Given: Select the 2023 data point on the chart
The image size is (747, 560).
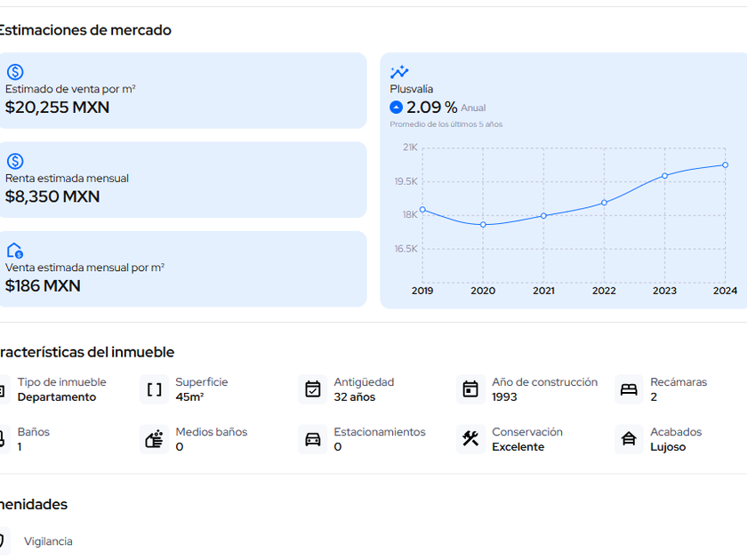Looking at the screenshot, I should [664, 176].
